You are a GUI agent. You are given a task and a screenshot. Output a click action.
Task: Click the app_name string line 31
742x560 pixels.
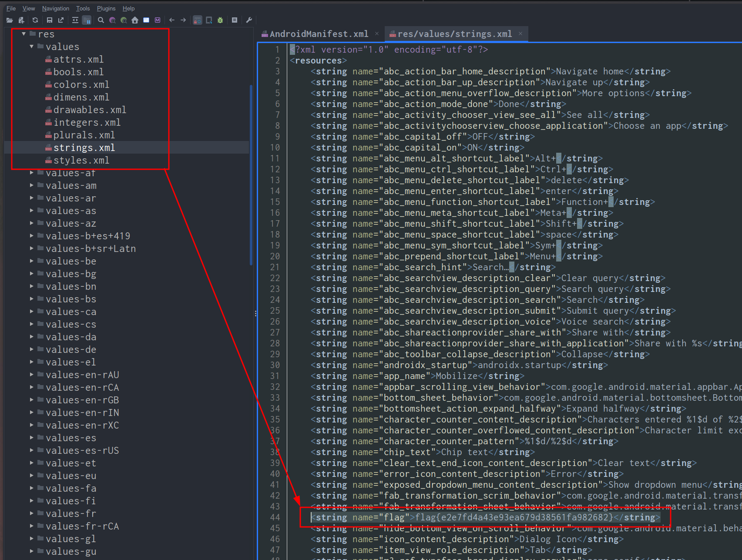point(417,376)
